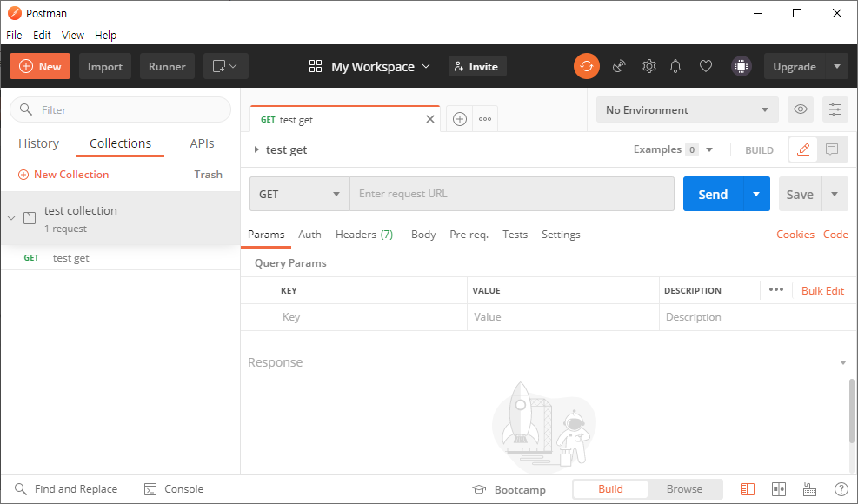Open the Headers (7) tab
The width and height of the screenshot is (858, 504).
click(x=364, y=235)
